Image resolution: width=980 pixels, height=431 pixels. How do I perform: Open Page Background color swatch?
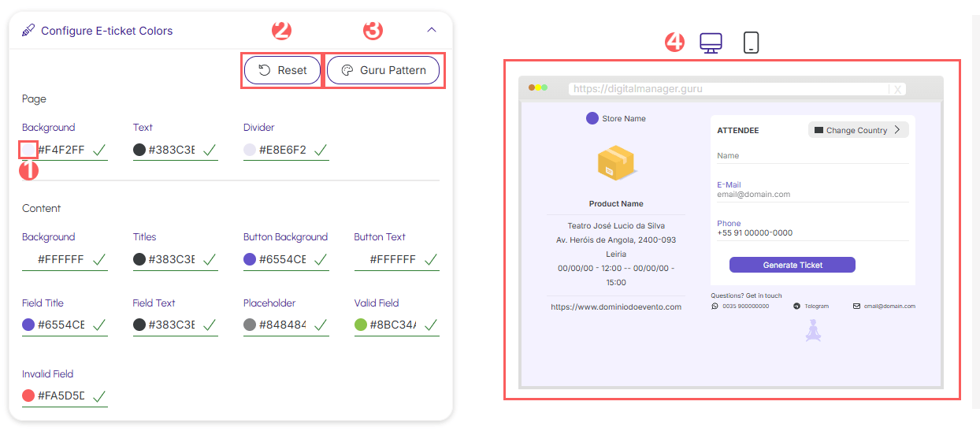pyautogui.click(x=28, y=150)
